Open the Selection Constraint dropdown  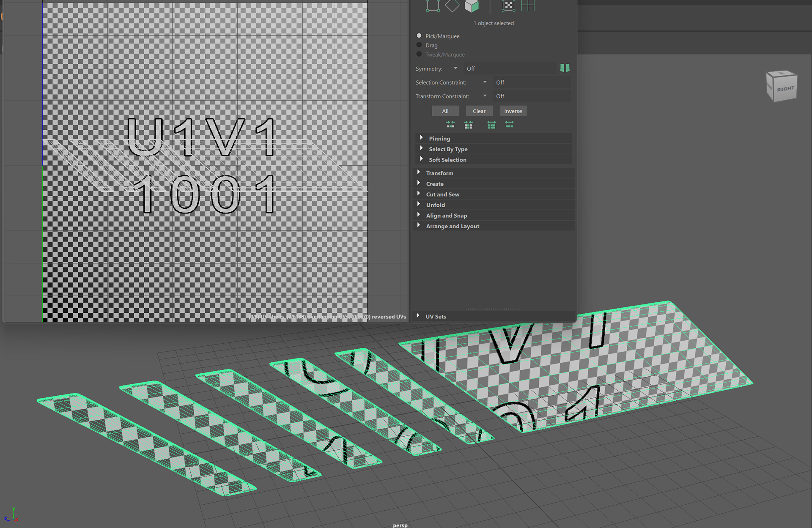click(485, 82)
